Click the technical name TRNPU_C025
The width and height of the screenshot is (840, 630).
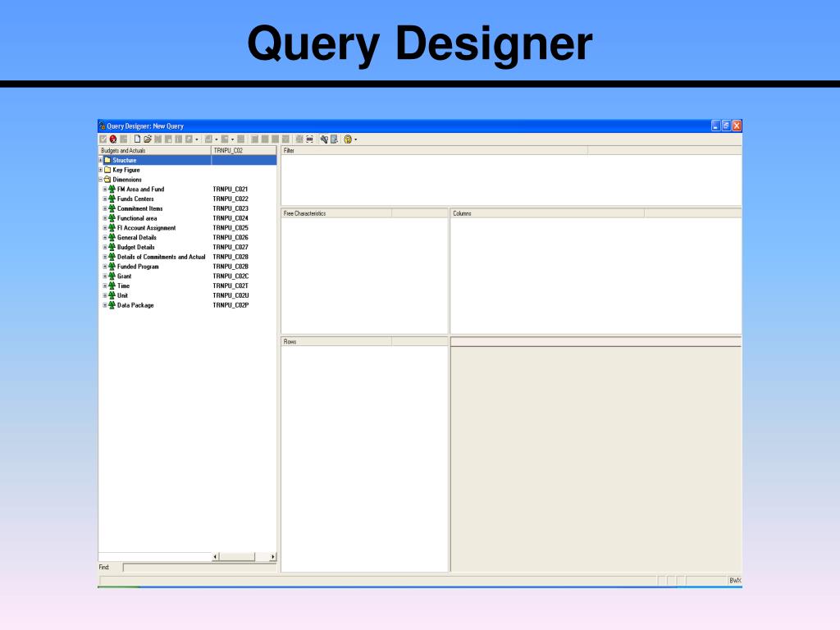[x=231, y=228]
